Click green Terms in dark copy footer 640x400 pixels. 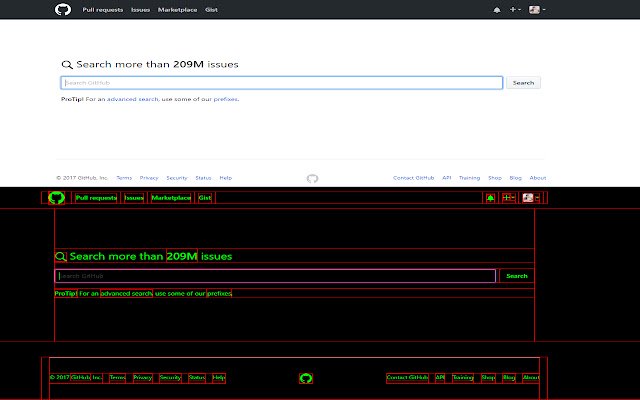[x=117, y=378]
